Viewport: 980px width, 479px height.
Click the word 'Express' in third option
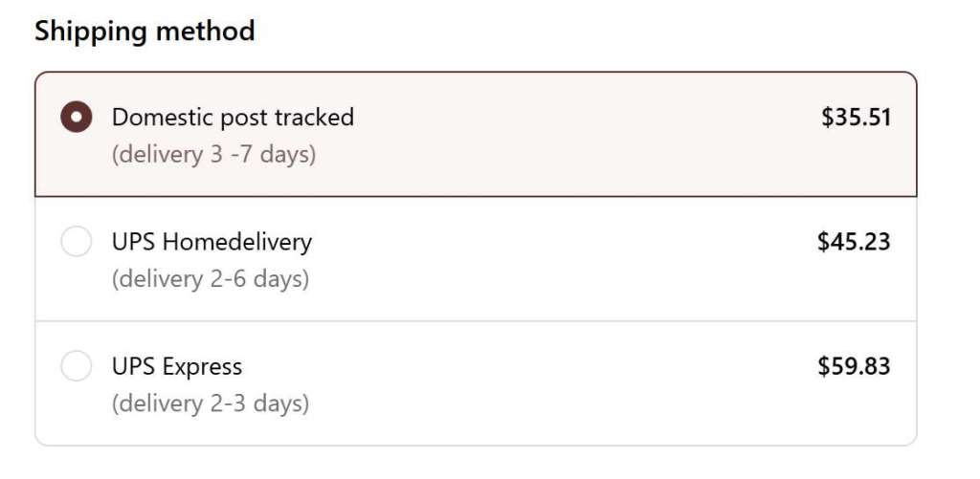(202, 366)
